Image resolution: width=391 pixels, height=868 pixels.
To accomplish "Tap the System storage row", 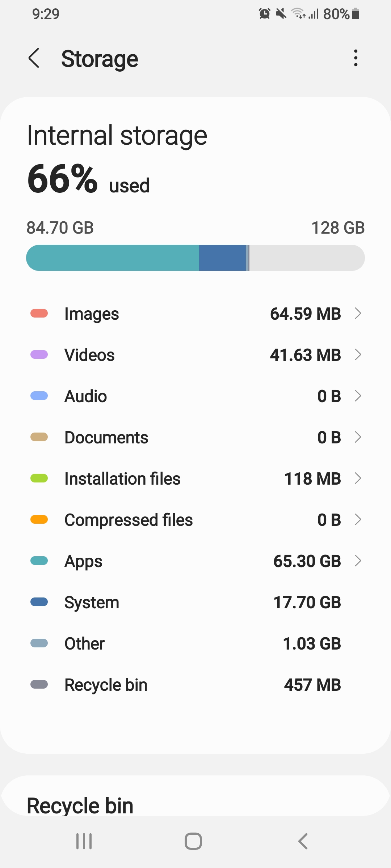I will [x=195, y=602].
